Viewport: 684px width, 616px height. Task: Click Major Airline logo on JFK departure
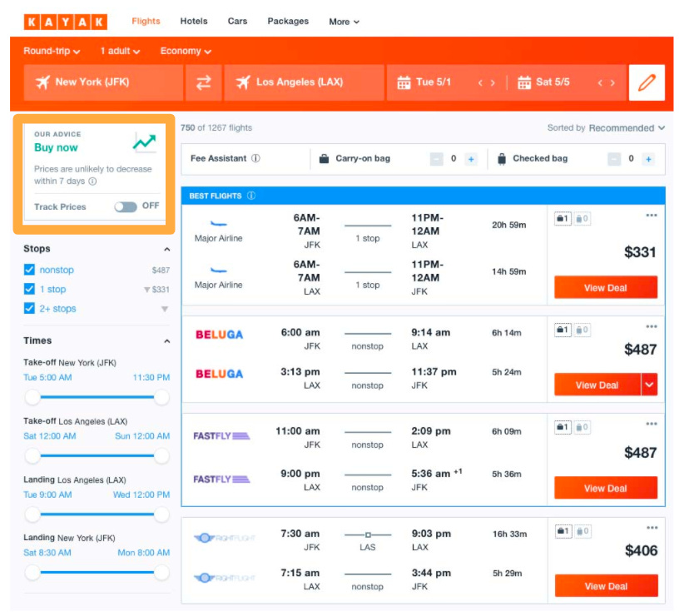click(218, 224)
